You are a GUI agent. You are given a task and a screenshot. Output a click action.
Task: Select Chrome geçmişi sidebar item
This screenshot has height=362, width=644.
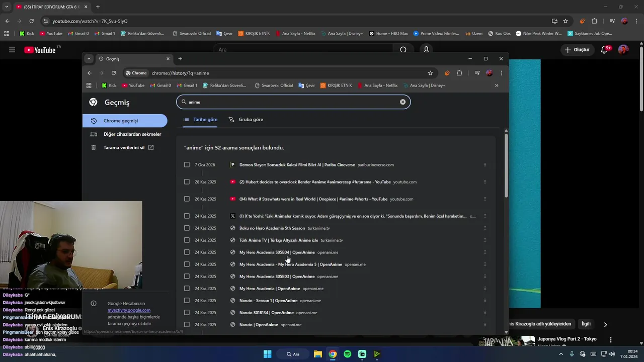click(x=125, y=121)
